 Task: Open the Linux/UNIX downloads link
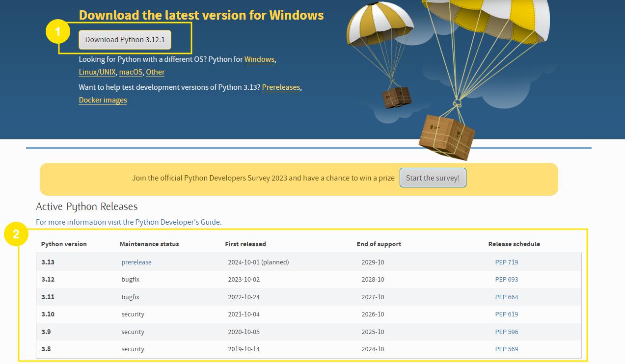coord(97,72)
